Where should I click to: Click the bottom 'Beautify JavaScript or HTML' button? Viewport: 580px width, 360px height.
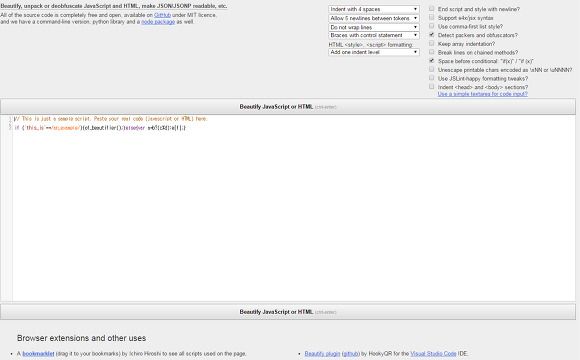point(288,312)
